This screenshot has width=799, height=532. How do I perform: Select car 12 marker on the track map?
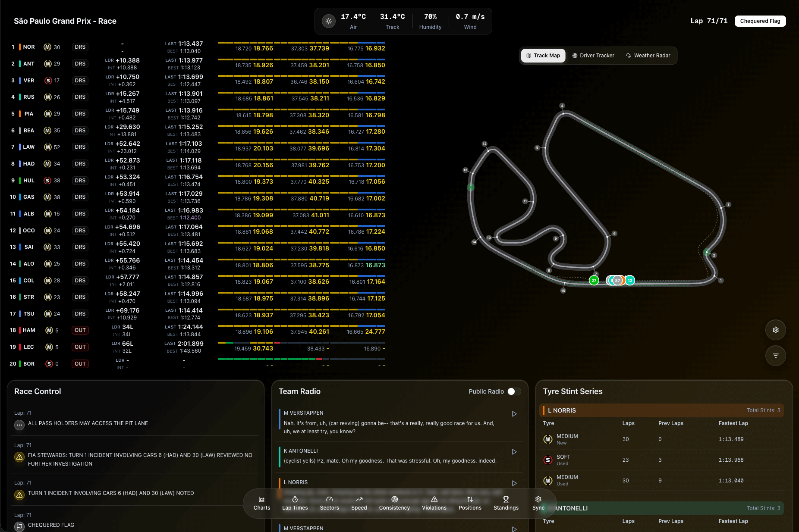click(630, 280)
